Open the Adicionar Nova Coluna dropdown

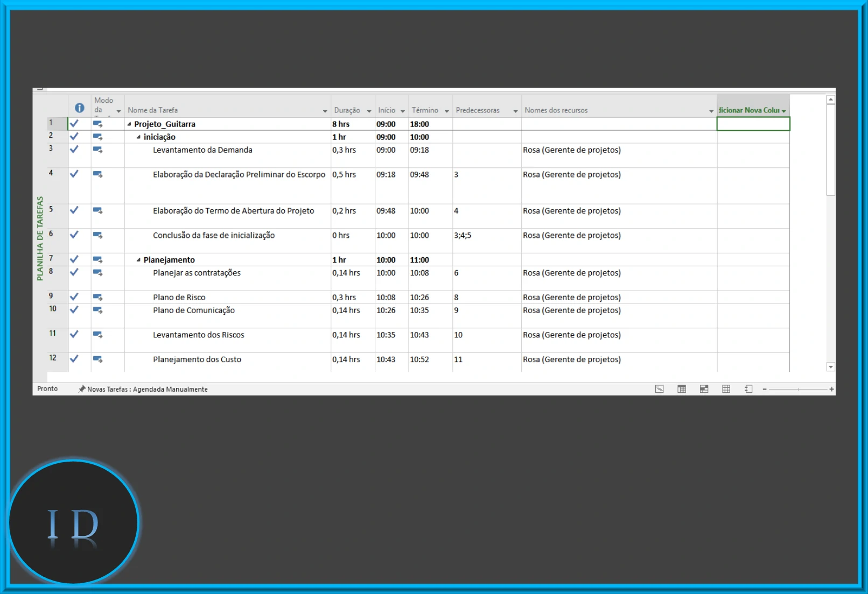[784, 111]
